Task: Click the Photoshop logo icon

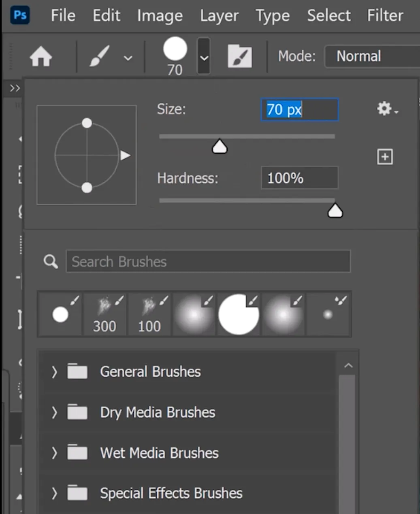Action: [x=20, y=15]
